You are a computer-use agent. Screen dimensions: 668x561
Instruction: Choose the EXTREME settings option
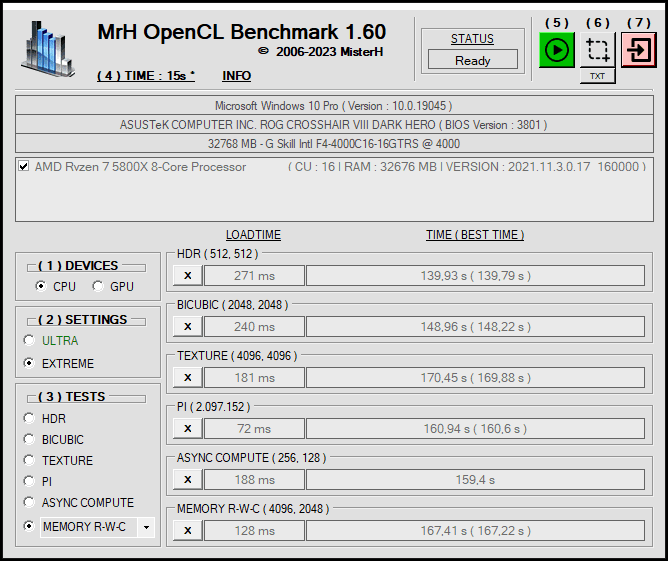(29, 363)
